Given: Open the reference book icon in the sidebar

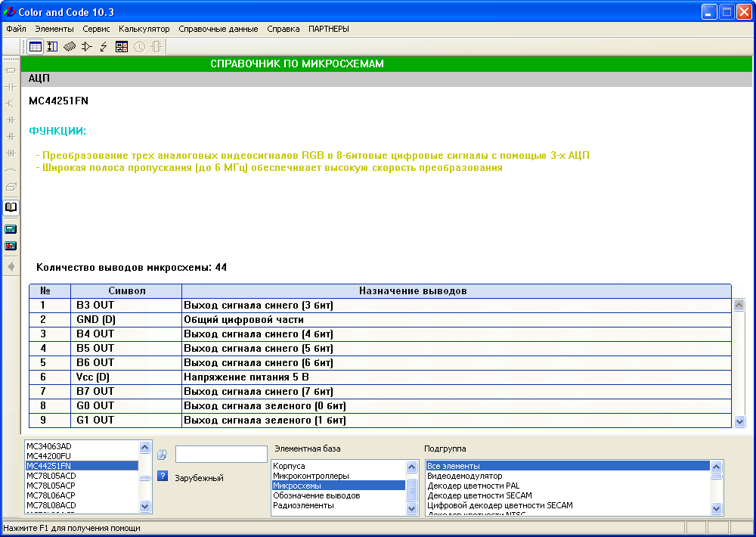Looking at the screenshot, I should (x=11, y=207).
